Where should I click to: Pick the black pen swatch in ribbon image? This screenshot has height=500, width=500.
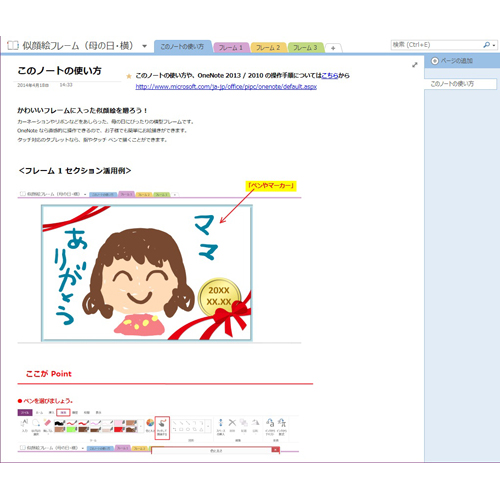point(59,423)
